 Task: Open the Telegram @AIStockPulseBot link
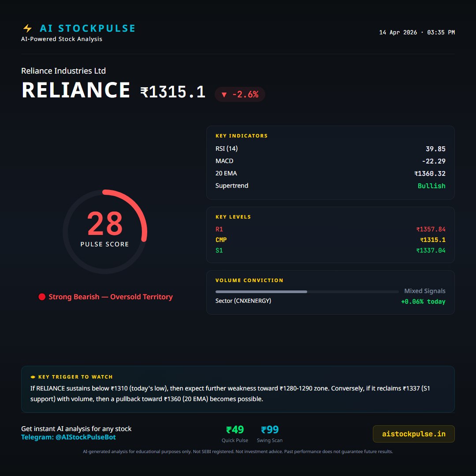click(68, 437)
